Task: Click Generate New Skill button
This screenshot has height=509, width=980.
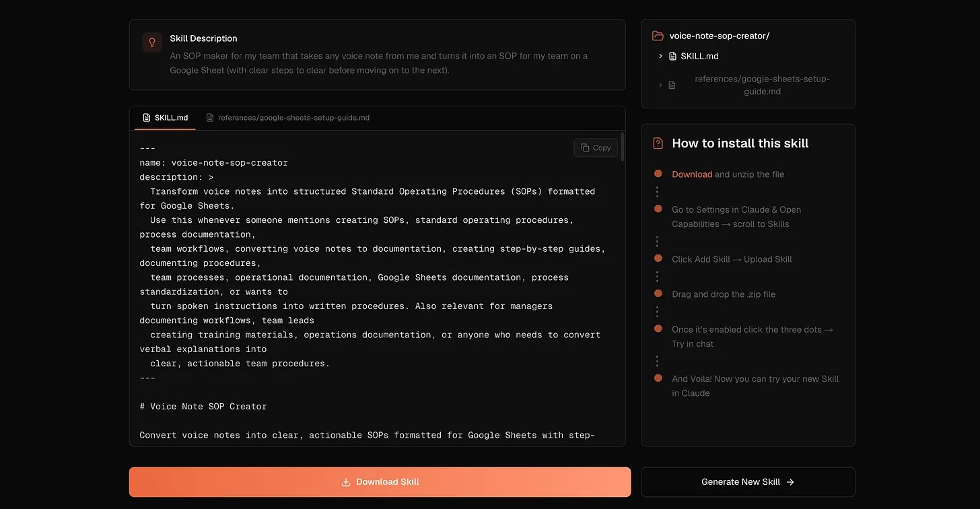Action: click(x=748, y=482)
